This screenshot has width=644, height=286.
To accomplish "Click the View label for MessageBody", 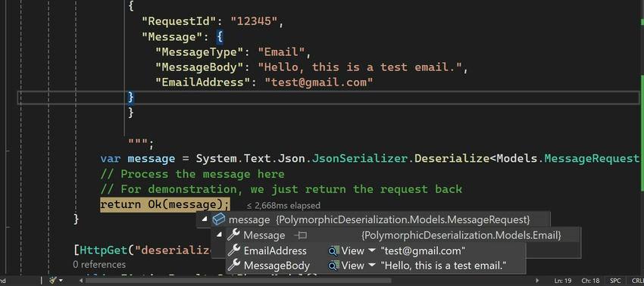I will [x=352, y=266].
